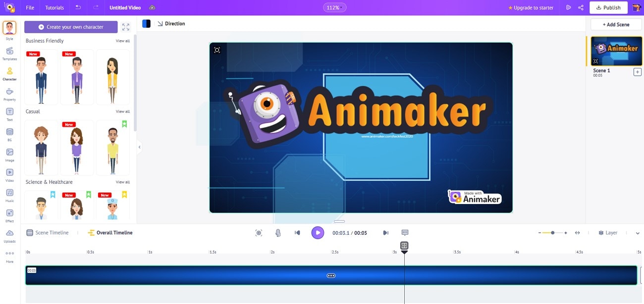Open the BG backgrounds panel

click(9, 135)
